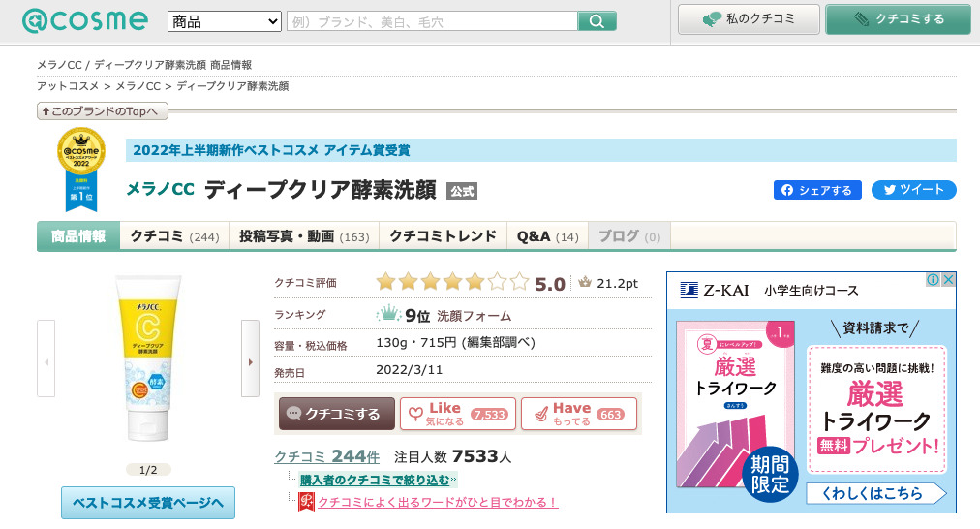Select the 商品情報 tab
This screenshot has height=529, width=980.
(78, 236)
